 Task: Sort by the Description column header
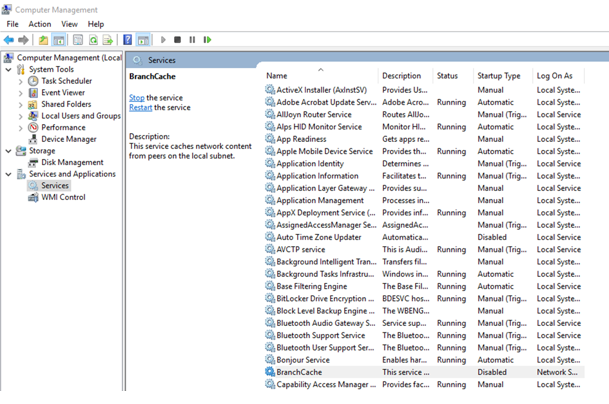405,76
